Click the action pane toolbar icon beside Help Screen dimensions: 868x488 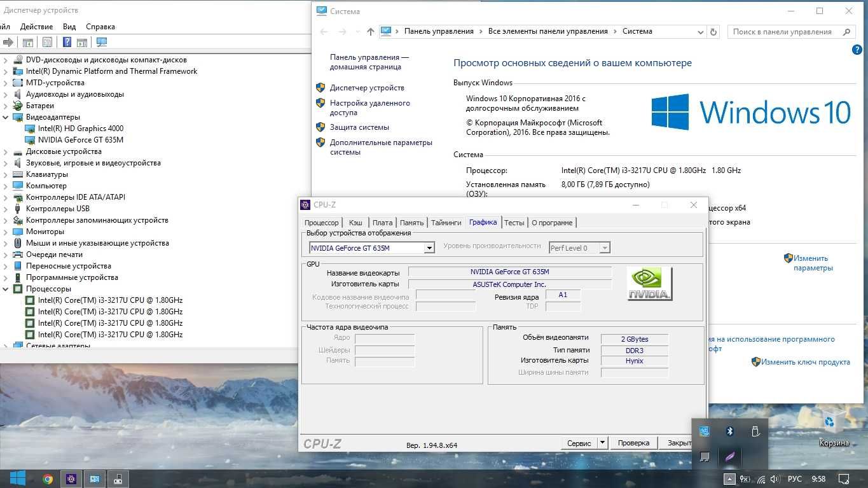(x=81, y=42)
